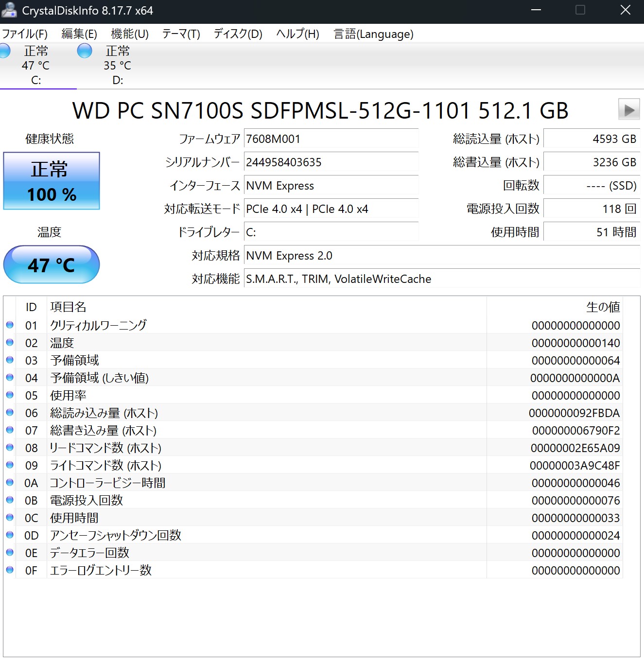The image size is (644, 664).
Task: Click total host reads value 4593 GB
Action: pos(592,139)
